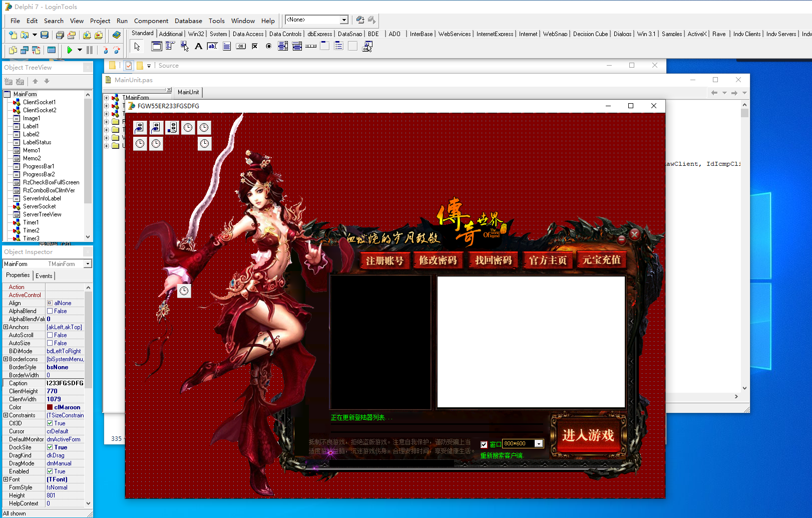Click the clMaroon color swatch
Viewport: 812px width, 518px height.
[x=50, y=407]
